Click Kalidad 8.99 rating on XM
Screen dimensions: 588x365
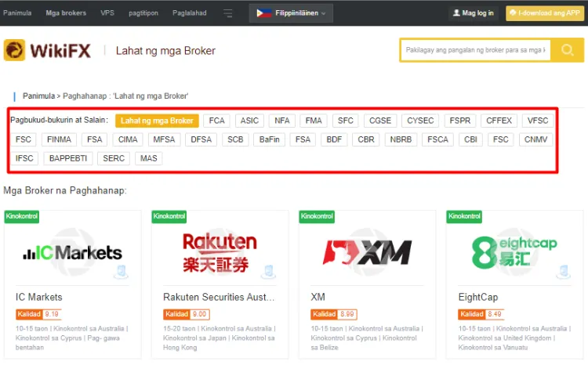click(x=334, y=314)
